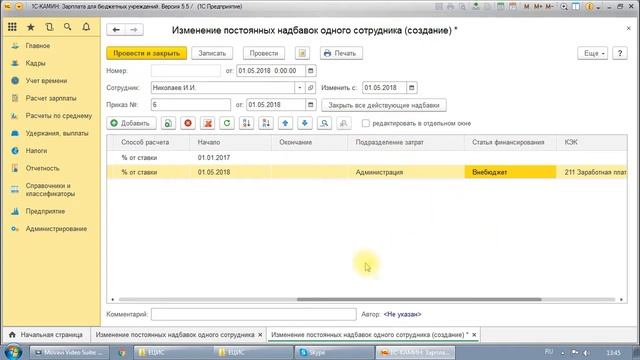Image resolution: width=640 pixels, height=360 pixels.
Task: Open Favorites star icon
Action: coord(31,27)
